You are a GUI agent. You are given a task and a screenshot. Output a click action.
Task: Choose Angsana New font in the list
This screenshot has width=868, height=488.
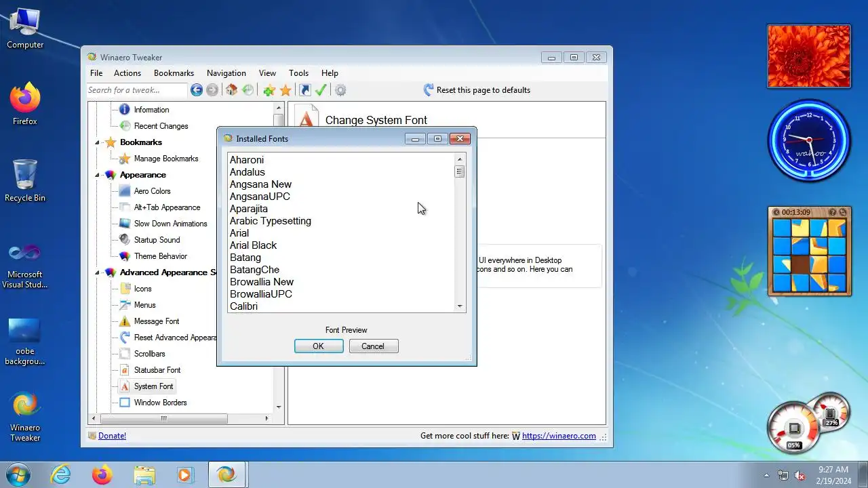(260, 184)
